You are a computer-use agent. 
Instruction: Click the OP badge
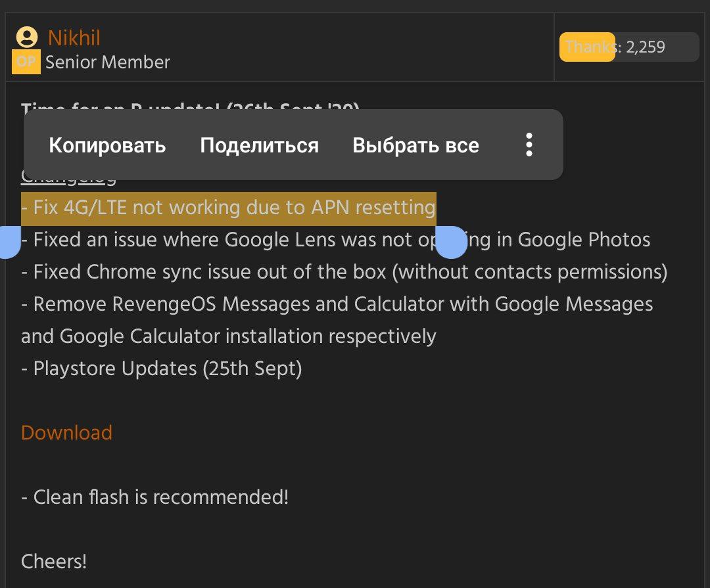tap(26, 62)
